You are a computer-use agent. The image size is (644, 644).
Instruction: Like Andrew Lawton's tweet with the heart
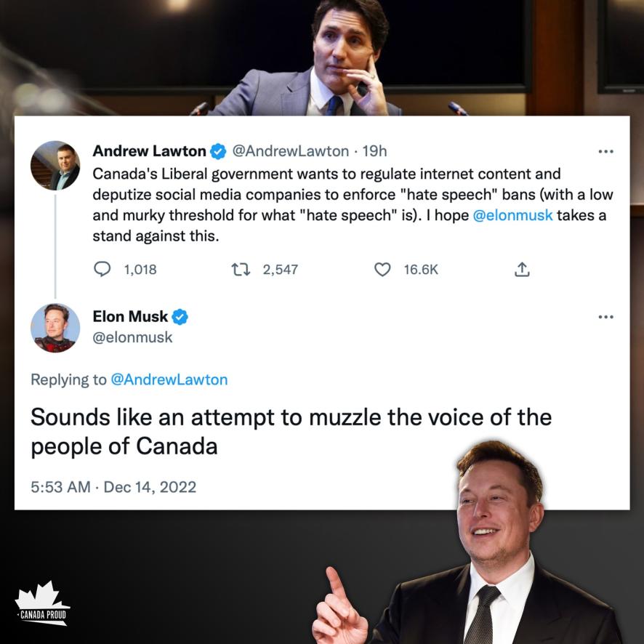click(382, 270)
